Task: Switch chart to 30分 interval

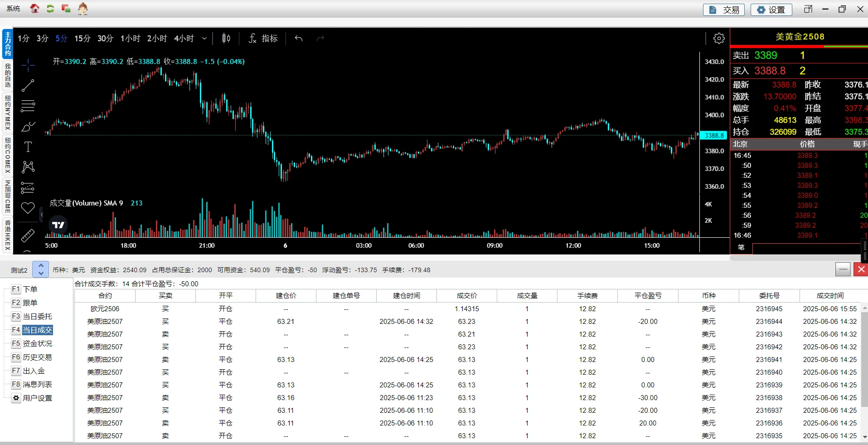Action: coord(105,39)
